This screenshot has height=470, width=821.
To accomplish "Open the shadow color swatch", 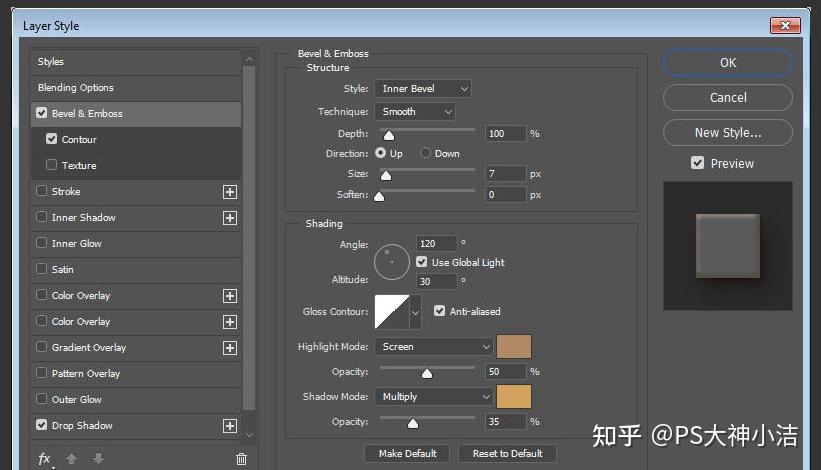I will pos(514,396).
